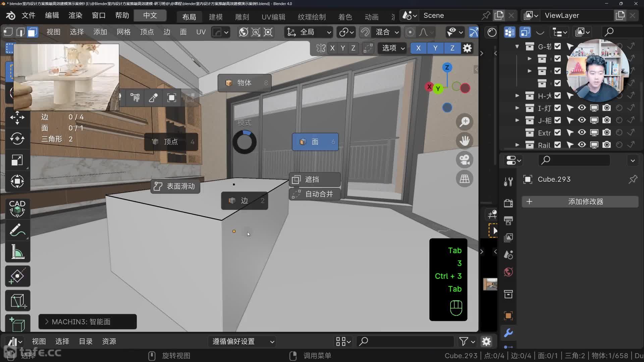Select the Rotate tool
The height and width of the screenshot is (362, 644).
click(17, 139)
